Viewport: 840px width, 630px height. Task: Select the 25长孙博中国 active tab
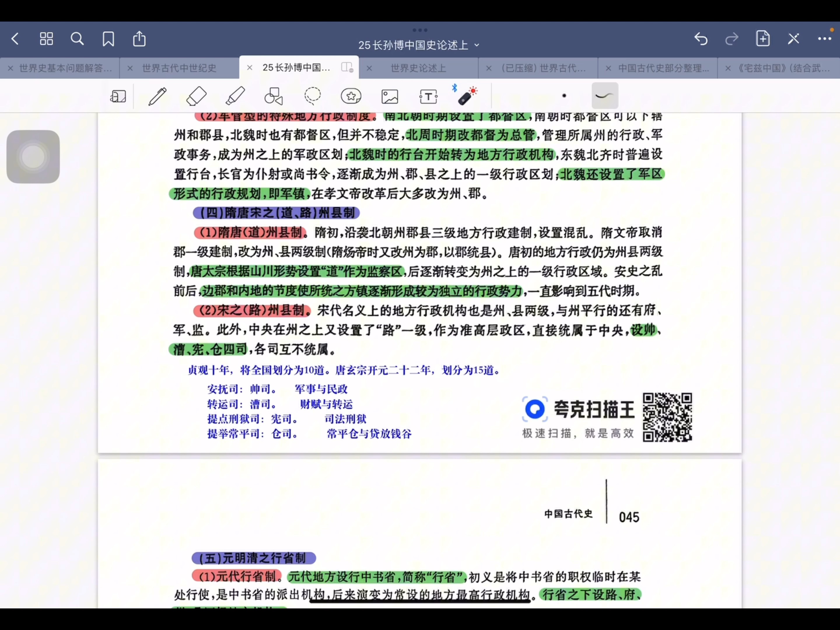click(x=296, y=68)
